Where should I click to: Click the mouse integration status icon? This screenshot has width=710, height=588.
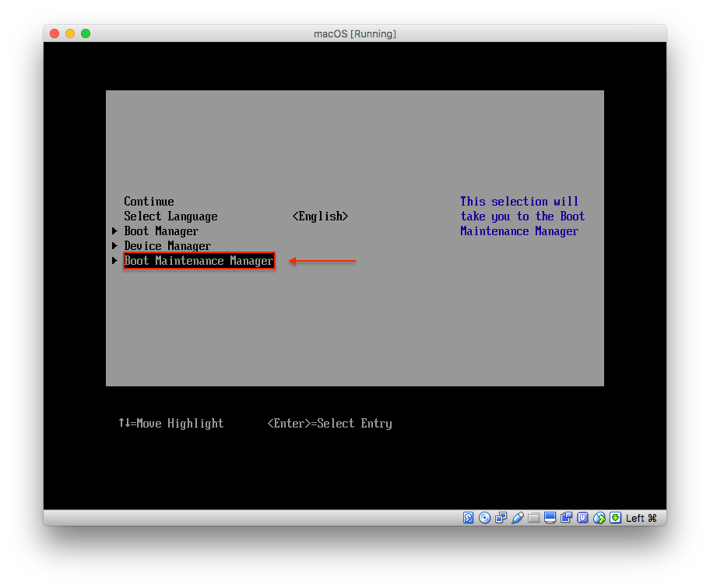[x=599, y=518]
